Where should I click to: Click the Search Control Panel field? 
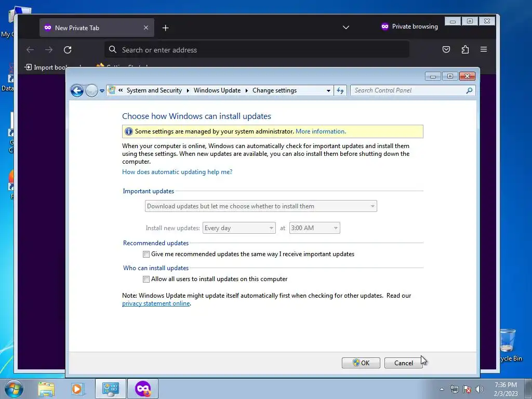pos(413,90)
